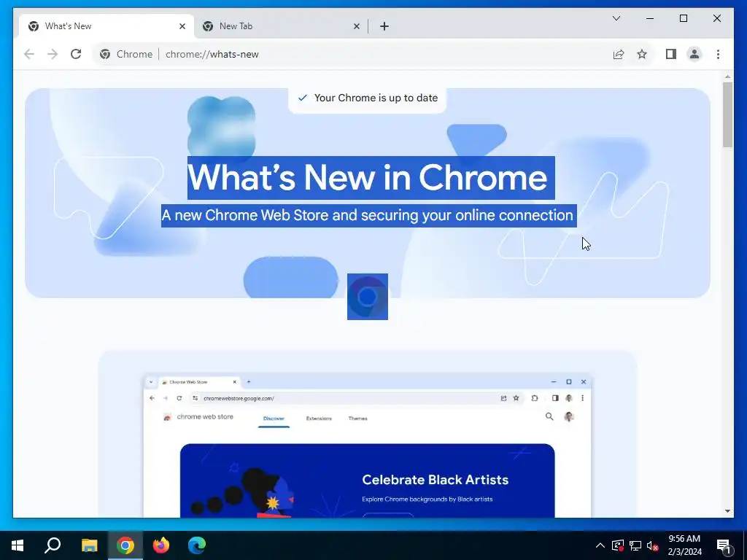The width and height of the screenshot is (747, 560).
Task: Click the Chrome Web Store subtitle text
Action: tap(368, 216)
